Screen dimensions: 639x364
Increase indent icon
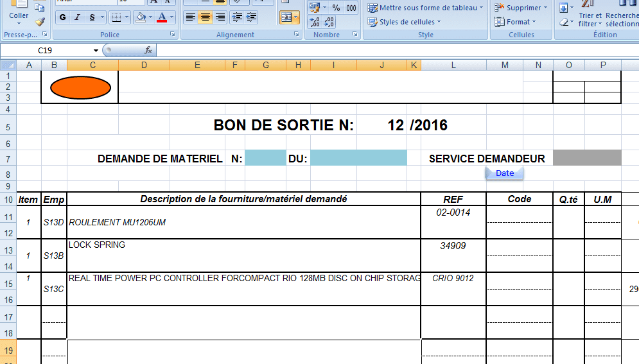point(252,17)
